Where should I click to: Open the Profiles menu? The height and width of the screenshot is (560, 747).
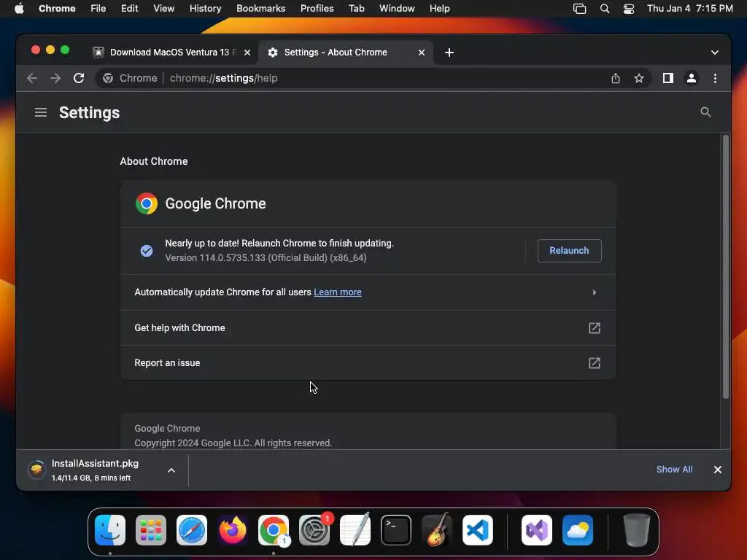[x=317, y=9]
